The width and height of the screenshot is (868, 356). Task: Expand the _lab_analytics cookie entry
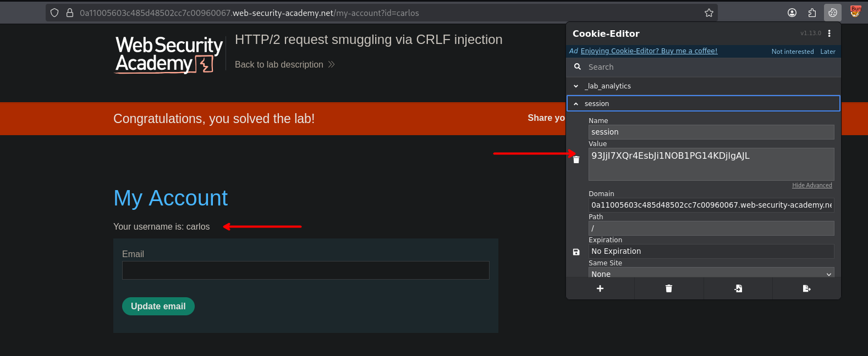coord(576,86)
